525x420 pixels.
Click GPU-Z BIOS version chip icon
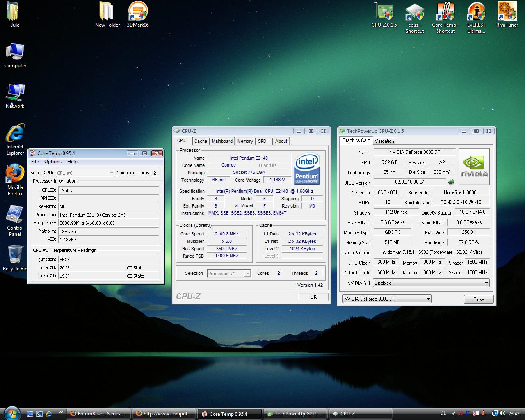451,182
